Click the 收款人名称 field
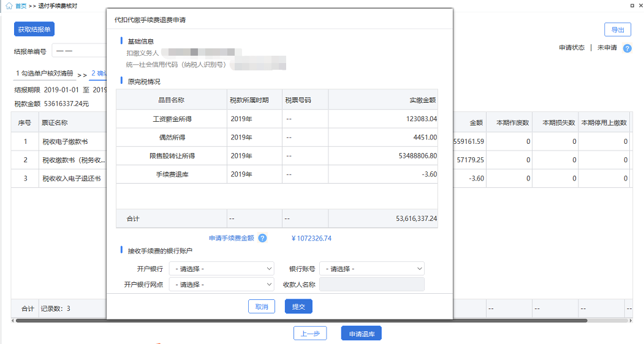This screenshot has height=344, width=644. (x=371, y=285)
